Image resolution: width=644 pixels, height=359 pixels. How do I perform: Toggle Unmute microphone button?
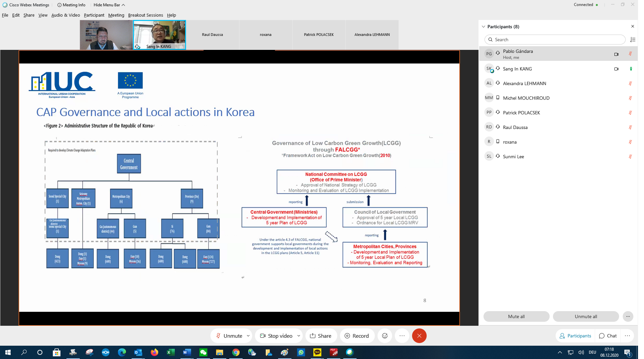(x=229, y=336)
